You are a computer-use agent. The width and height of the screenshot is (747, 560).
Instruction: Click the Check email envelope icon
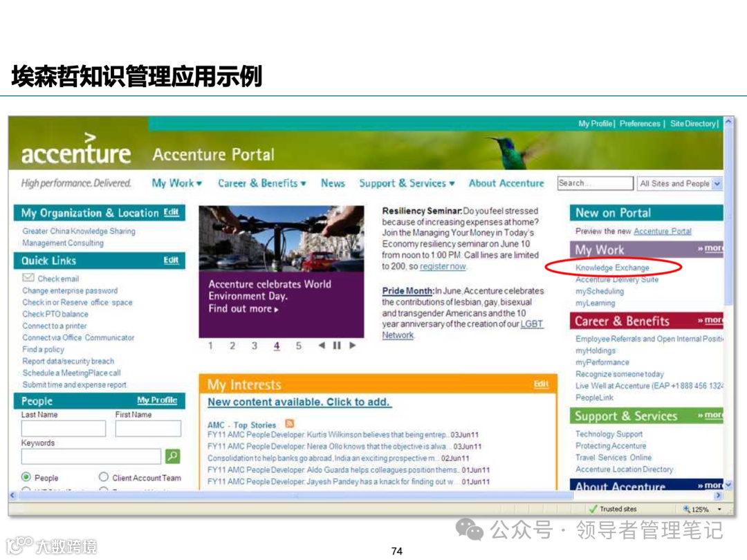click(x=28, y=278)
